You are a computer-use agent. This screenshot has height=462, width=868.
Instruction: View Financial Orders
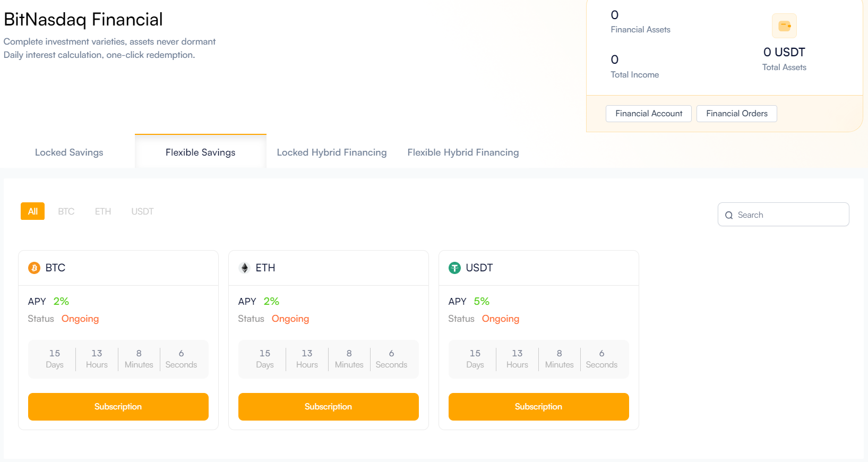pyautogui.click(x=736, y=114)
